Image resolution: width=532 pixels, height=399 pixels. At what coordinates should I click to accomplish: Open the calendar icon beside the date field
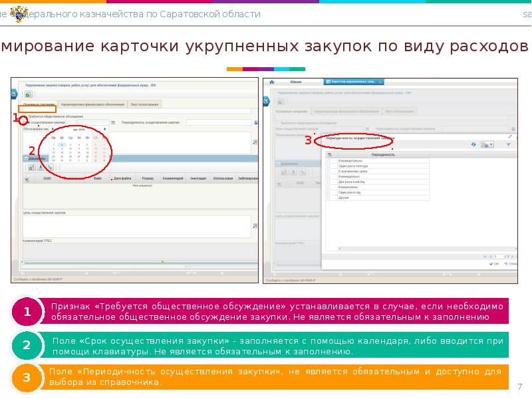(x=113, y=123)
